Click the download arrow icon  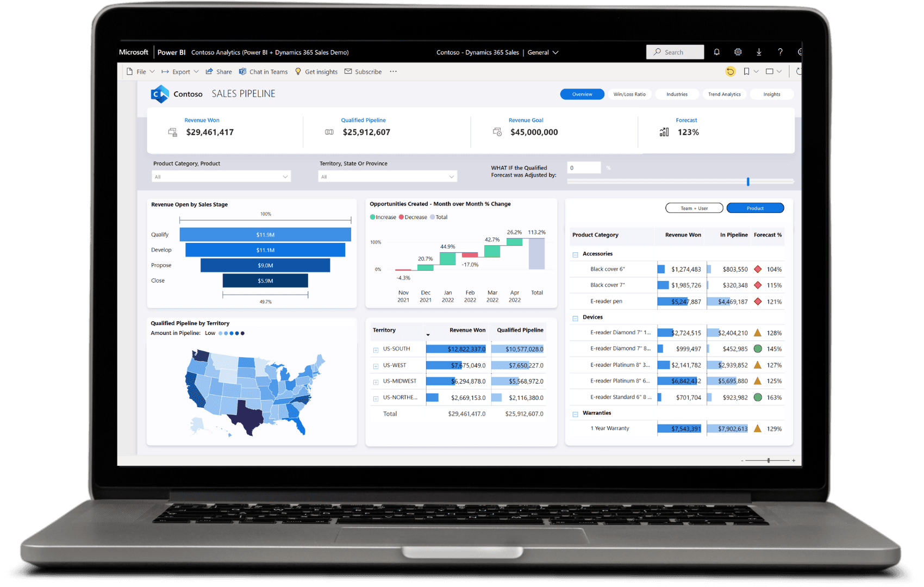(x=759, y=52)
